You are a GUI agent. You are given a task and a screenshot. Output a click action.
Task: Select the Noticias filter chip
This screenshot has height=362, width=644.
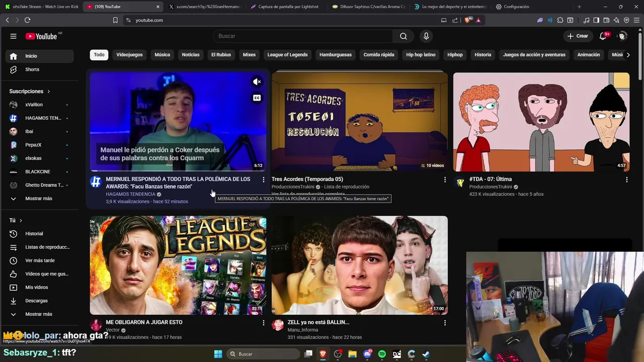coord(191,55)
